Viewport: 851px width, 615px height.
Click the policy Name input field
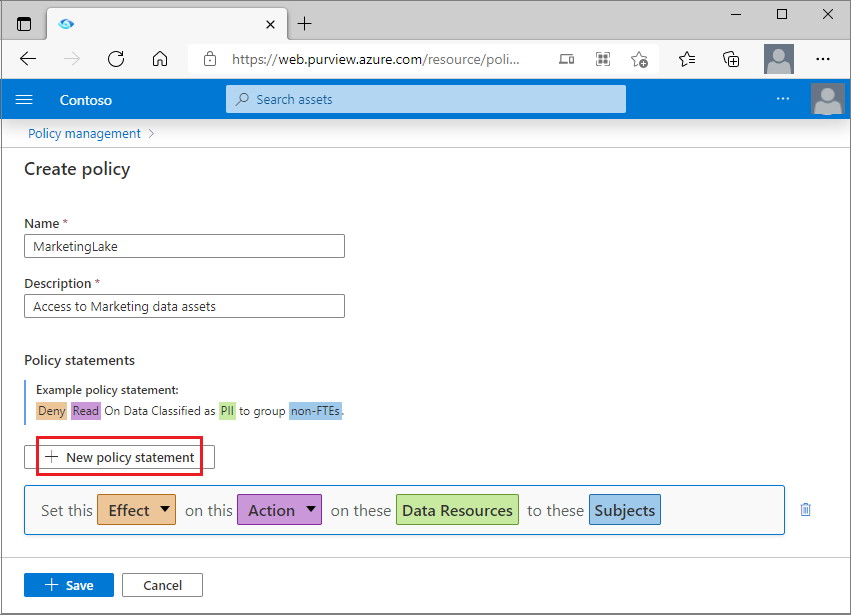[x=184, y=245]
